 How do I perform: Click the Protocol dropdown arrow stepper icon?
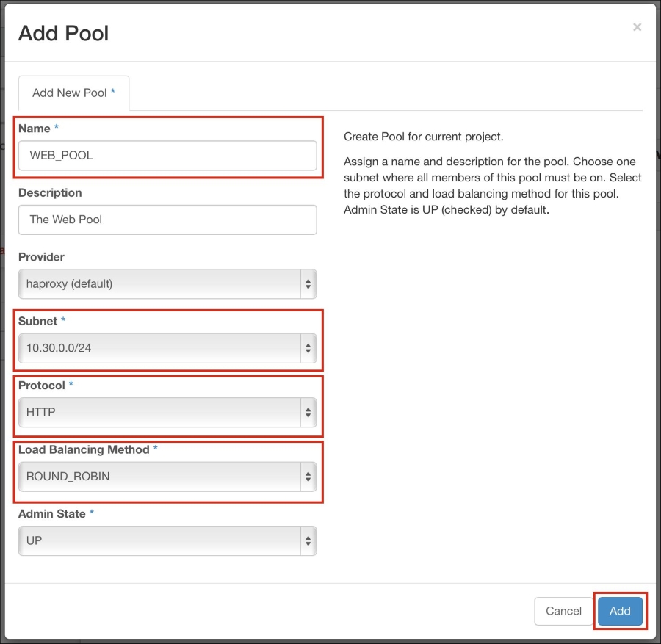click(x=308, y=412)
